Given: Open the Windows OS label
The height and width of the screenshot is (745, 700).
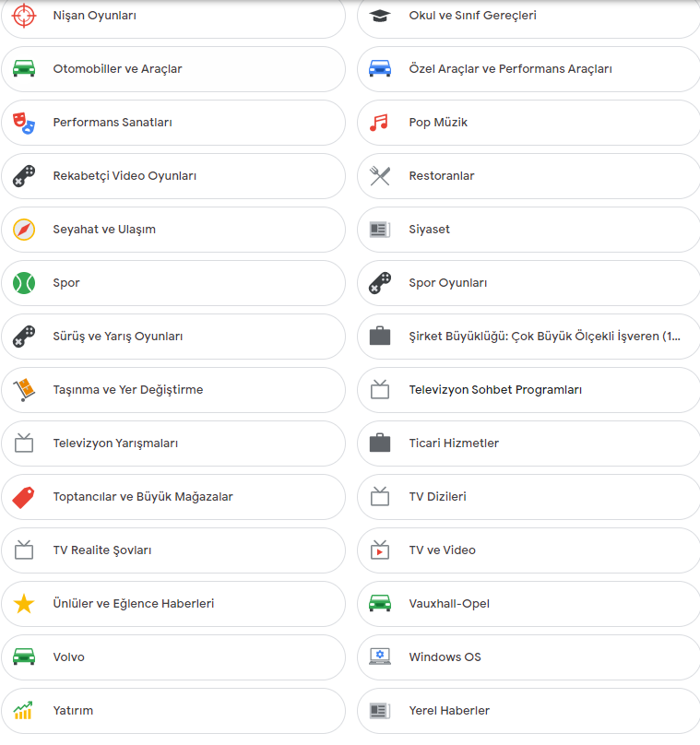Looking at the screenshot, I should (x=445, y=657).
